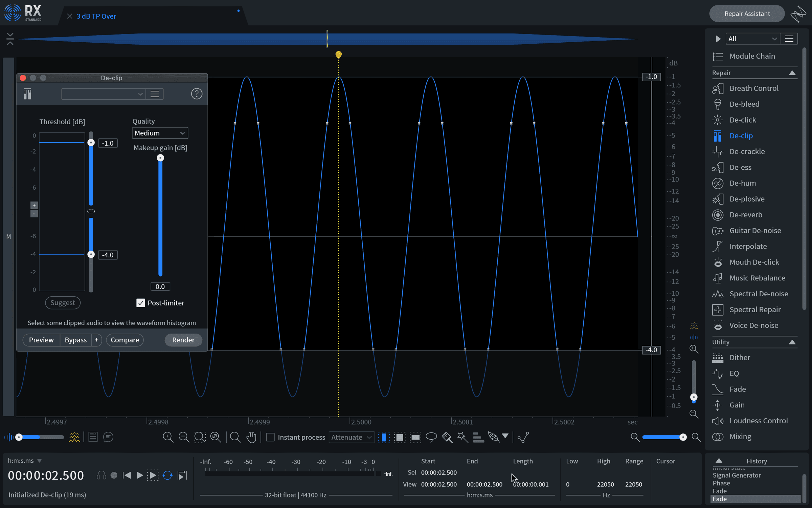Switch to 3 dB TP Over tab

coord(96,16)
